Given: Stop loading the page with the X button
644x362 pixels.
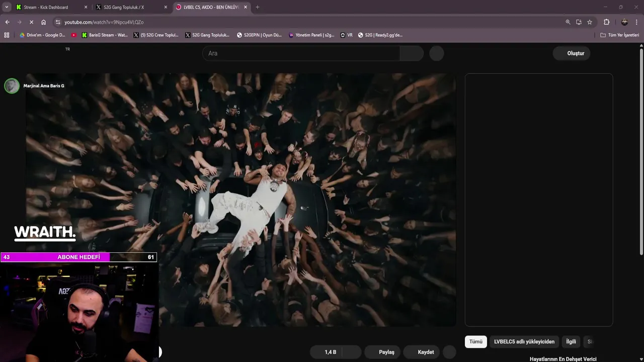Looking at the screenshot, I should coord(31,22).
